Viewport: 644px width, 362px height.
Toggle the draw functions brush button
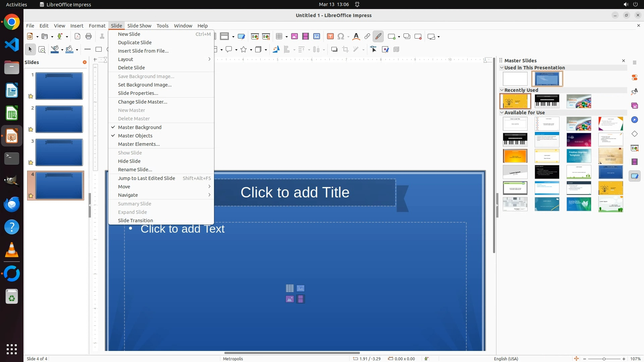coord(378,37)
